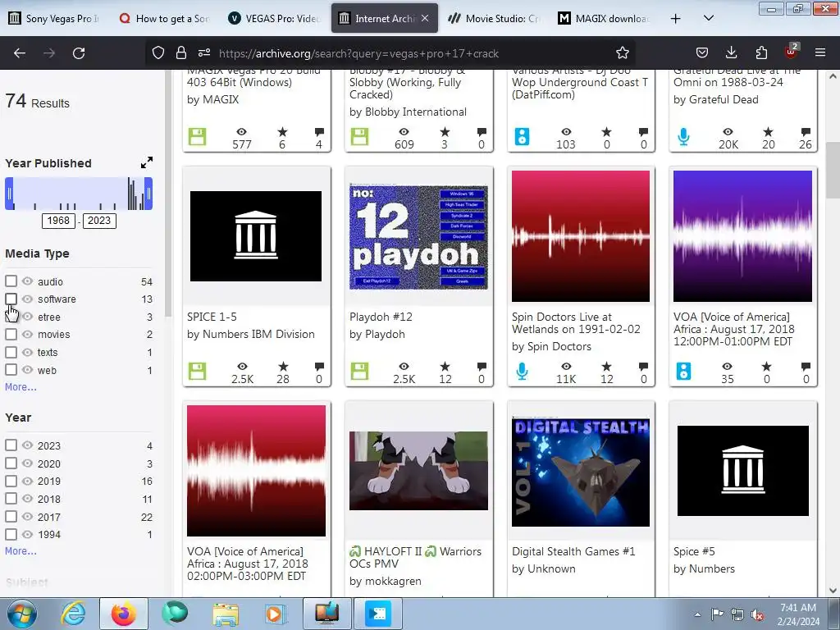The image size is (840, 630).
Task: Open the Extensions menu
Action: [761, 52]
